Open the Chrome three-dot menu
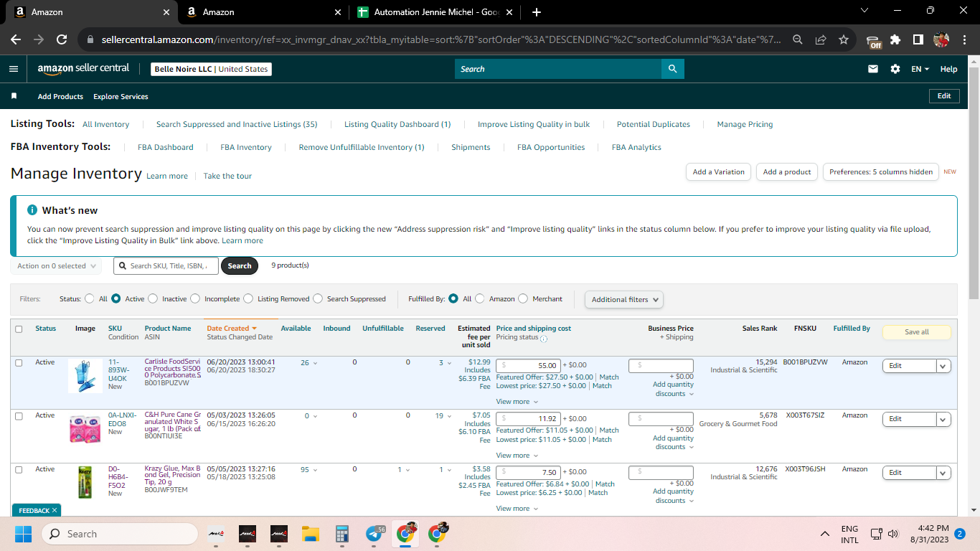The width and height of the screenshot is (980, 551). (x=964, y=40)
